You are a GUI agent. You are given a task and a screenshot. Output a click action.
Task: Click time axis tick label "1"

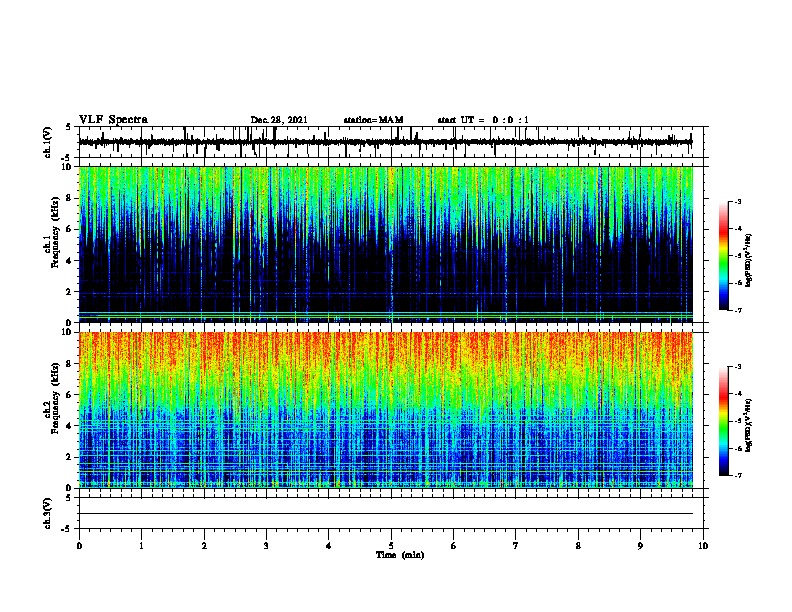(x=141, y=546)
